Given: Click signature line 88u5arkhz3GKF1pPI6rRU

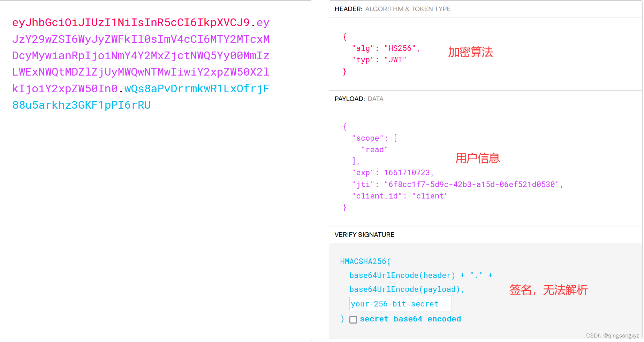Looking at the screenshot, I should [x=82, y=105].
